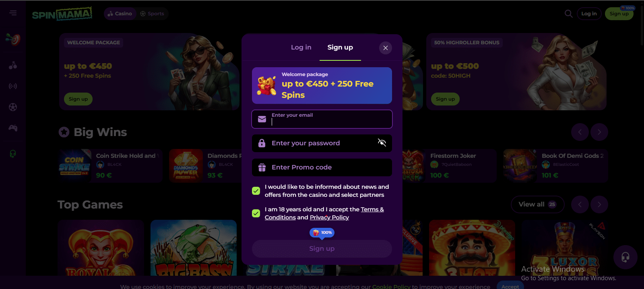Uncheck the 18 years old agreement checkbox
The width and height of the screenshot is (644, 289).
256,213
